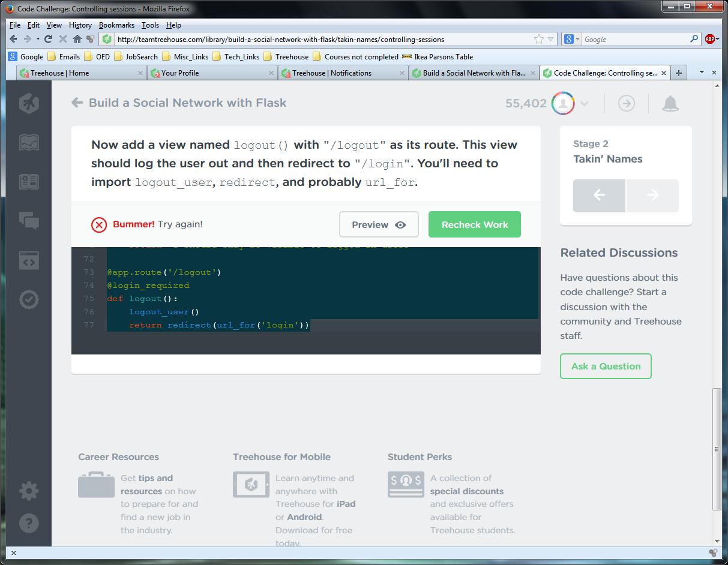Open the Courses not completed bookmark folder
This screenshot has width=728, height=565.
point(355,56)
